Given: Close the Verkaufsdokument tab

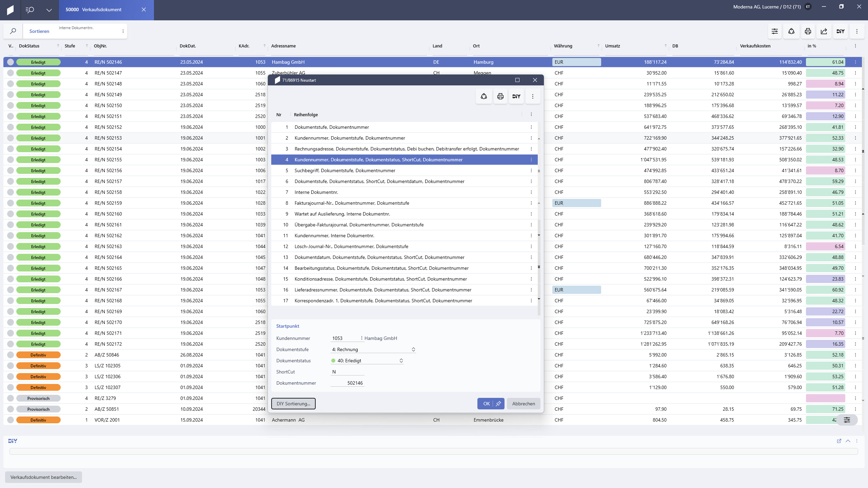Looking at the screenshot, I should (144, 9).
